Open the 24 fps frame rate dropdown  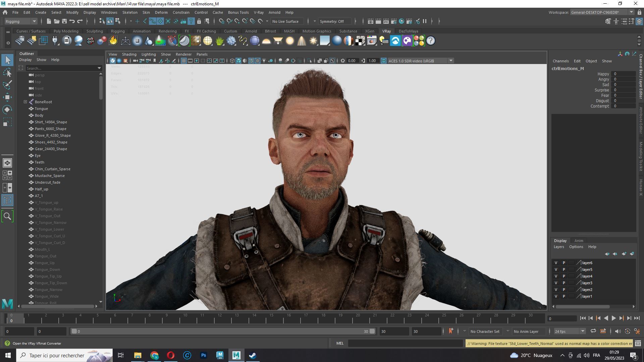(x=569, y=331)
